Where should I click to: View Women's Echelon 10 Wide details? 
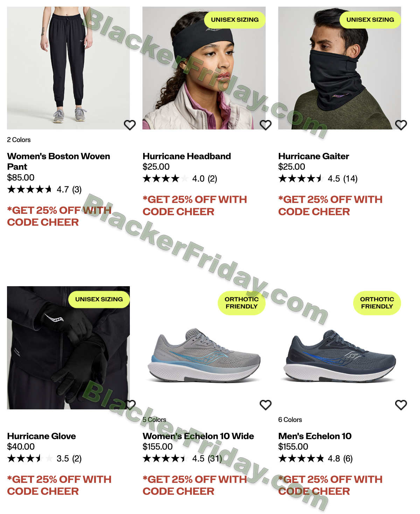198,436
